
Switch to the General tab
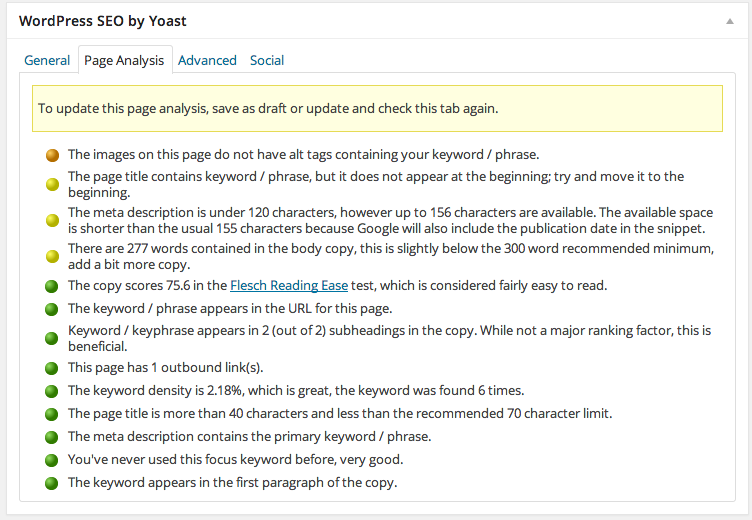pos(47,60)
